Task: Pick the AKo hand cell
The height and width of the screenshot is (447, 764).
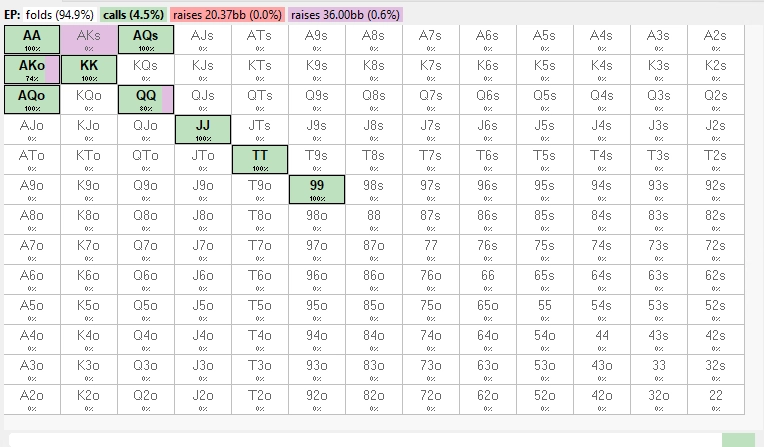Action: coord(31,70)
